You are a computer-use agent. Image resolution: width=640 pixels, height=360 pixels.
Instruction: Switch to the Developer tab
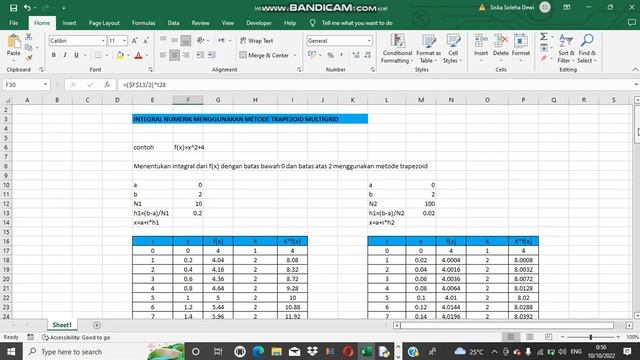tap(259, 23)
